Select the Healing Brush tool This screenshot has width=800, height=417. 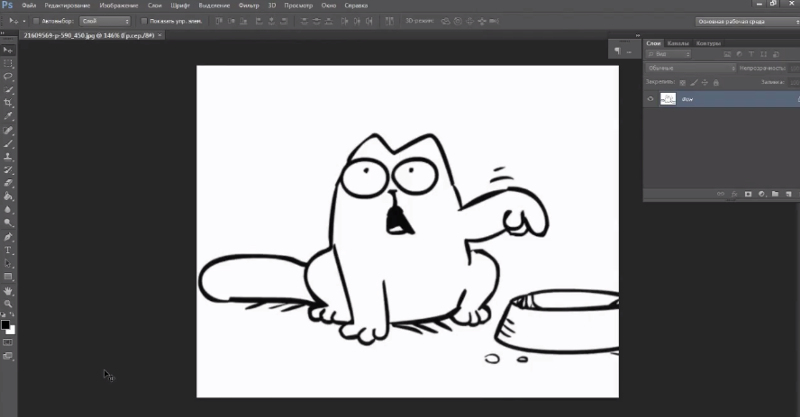[8, 131]
